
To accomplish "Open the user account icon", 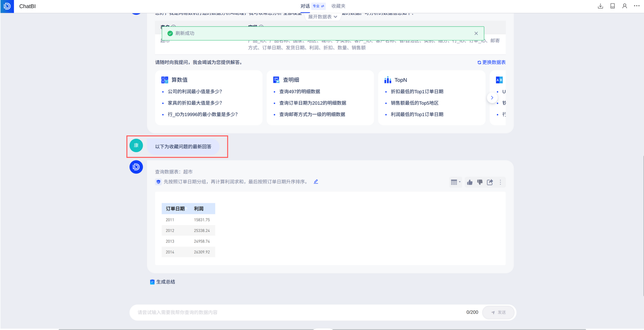I will coord(625,6).
